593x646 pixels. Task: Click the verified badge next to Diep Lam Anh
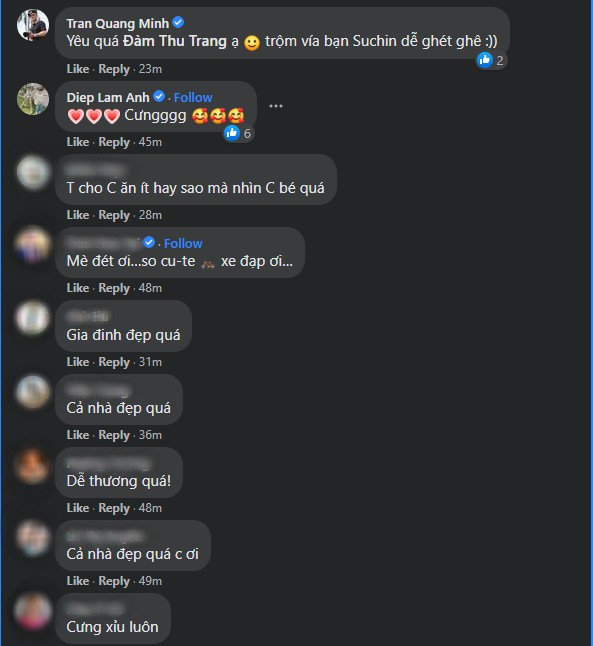pyautogui.click(x=159, y=96)
